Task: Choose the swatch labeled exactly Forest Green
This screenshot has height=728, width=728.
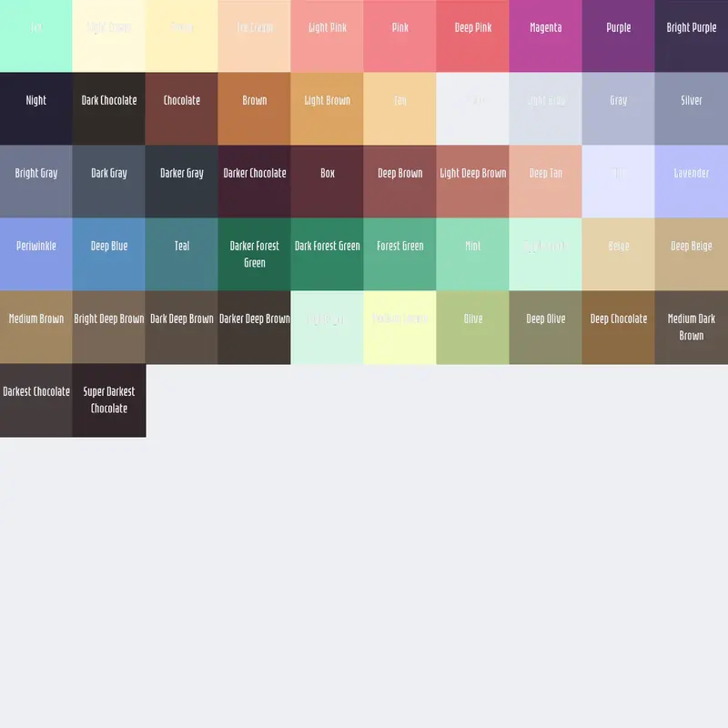Action: click(400, 255)
